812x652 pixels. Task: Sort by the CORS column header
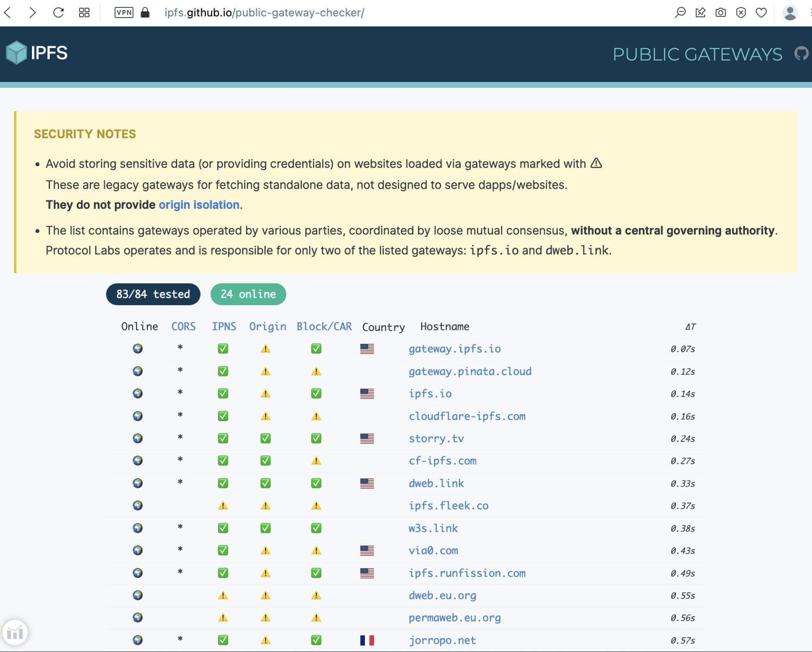click(x=183, y=326)
